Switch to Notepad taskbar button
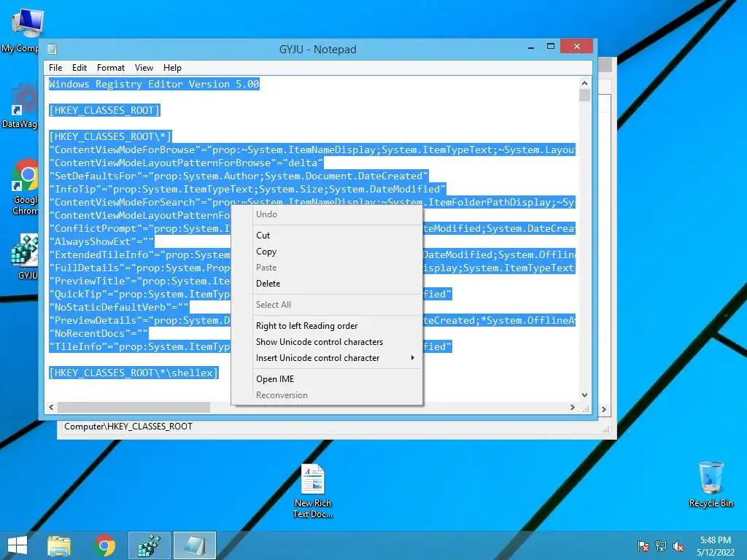Viewport: 747px width, 560px height. (194, 545)
